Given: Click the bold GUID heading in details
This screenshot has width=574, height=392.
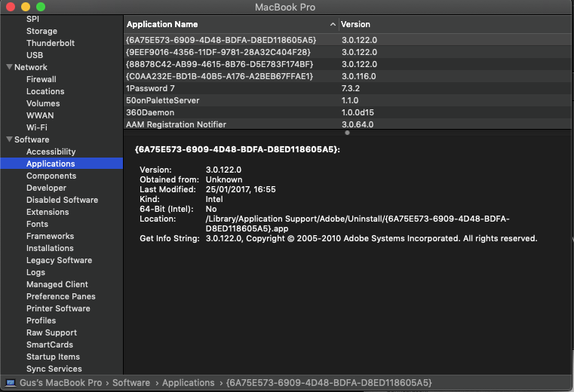Looking at the screenshot, I should pyautogui.click(x=237, y=149).
